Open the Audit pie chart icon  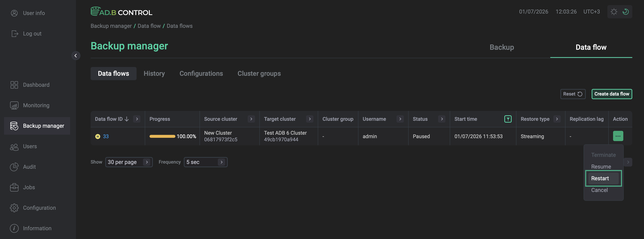click(14, 167)
